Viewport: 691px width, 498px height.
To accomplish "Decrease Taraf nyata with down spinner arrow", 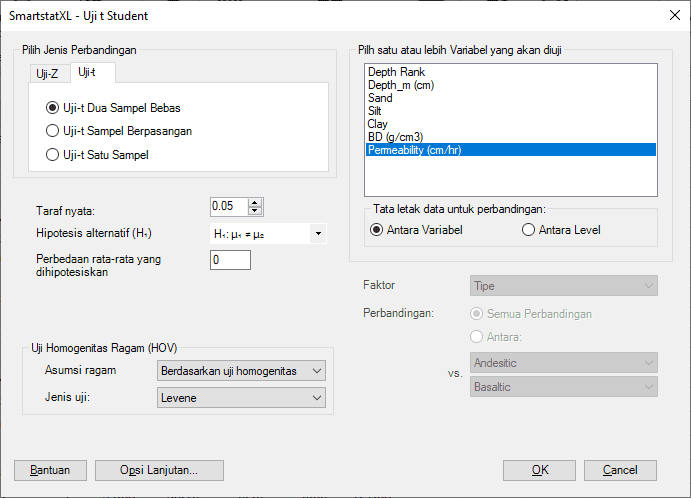I will pyautogui.click(x=255, y=211).
